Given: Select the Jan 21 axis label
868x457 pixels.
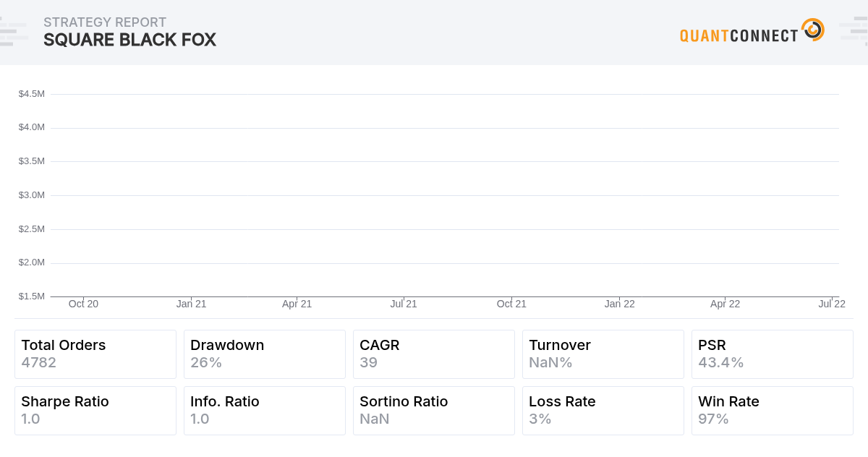Looking at the screenshot, I should (190, 304).
